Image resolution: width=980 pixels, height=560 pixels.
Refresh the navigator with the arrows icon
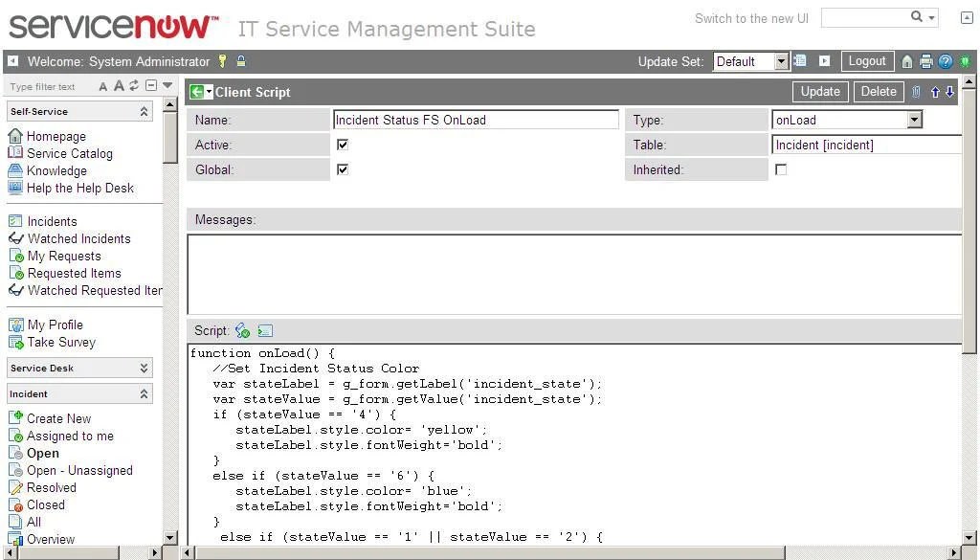[x=134, y=85]
